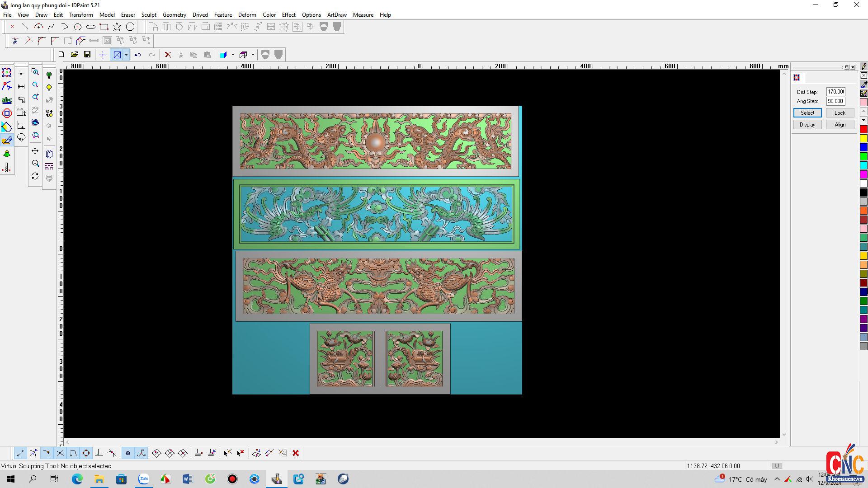Expand the crossed-box view mode dropdown arrow

(126, 55)
